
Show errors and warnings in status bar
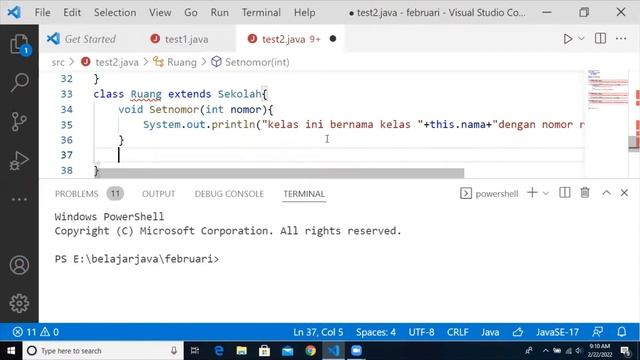click(x=36, y=332)
